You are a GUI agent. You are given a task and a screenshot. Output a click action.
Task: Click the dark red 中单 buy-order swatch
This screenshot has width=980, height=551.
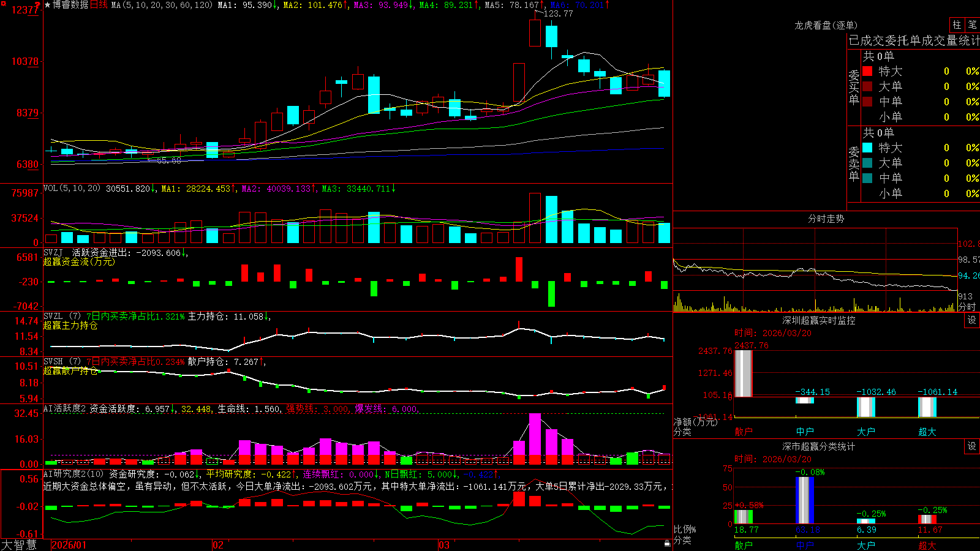pos(867,101)
